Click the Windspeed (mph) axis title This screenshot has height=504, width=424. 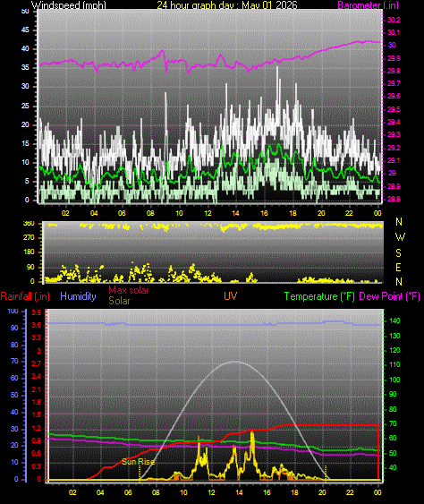68,5
